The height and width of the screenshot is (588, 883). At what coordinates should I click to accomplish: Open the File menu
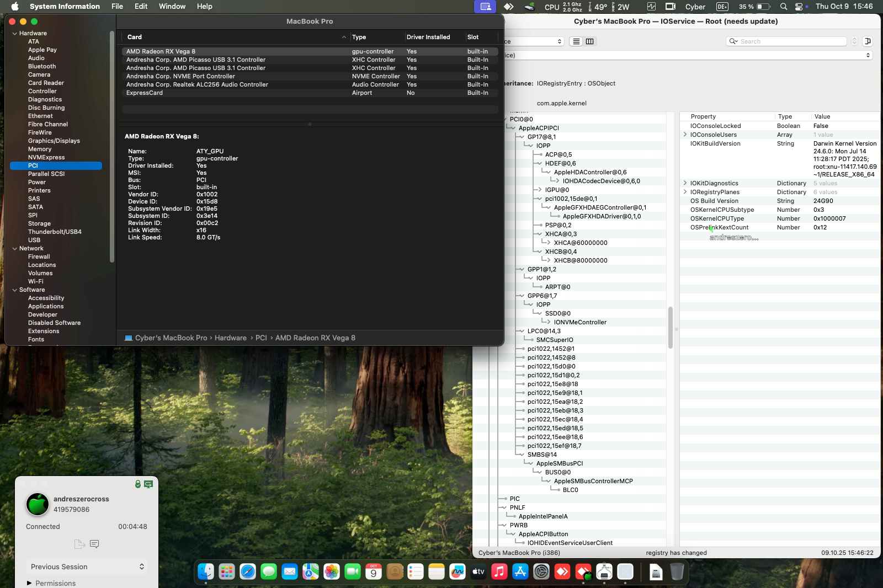(117, 7)
